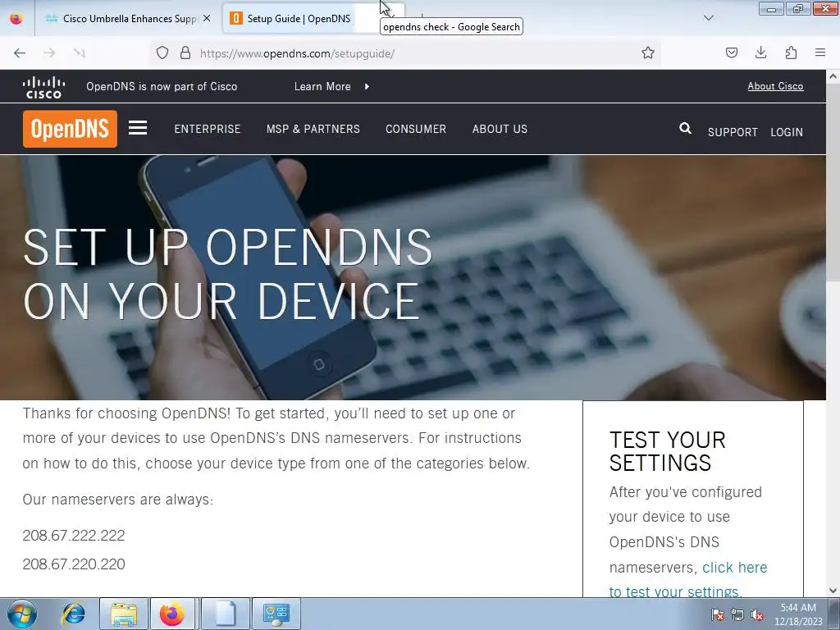Open the Firefox View icon
Viewport: 840px width, 630px height.
pos(16,18)
